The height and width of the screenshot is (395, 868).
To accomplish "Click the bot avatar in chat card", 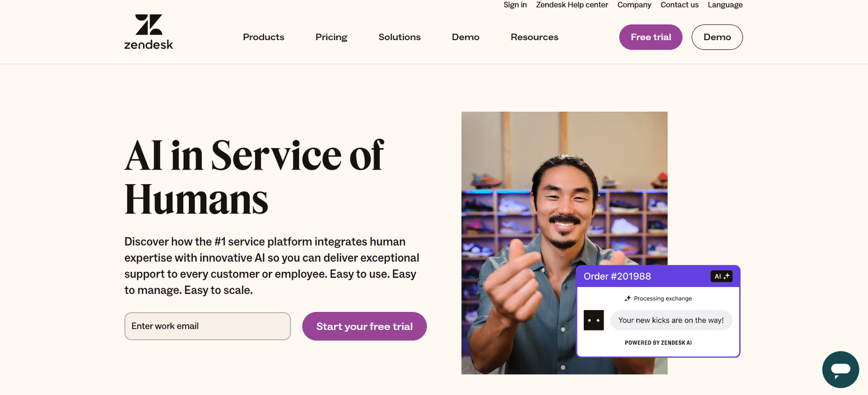I will pos(593,320).
